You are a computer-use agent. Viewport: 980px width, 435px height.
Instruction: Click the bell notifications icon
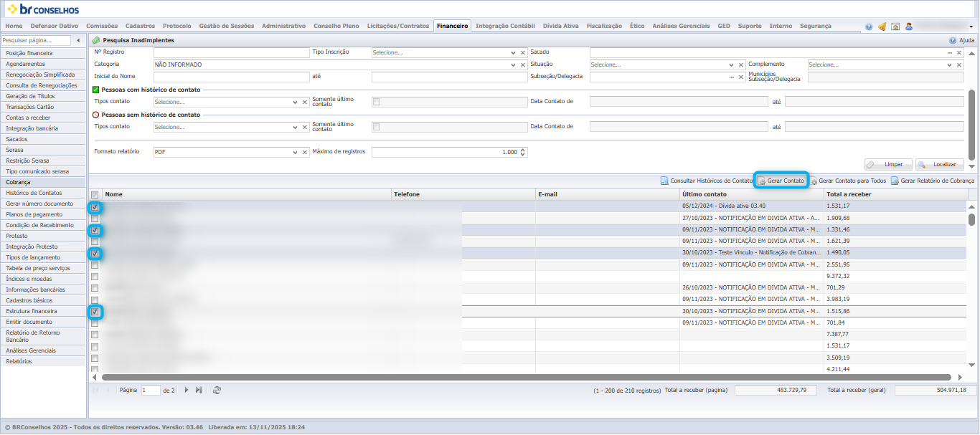click(882, 27)
